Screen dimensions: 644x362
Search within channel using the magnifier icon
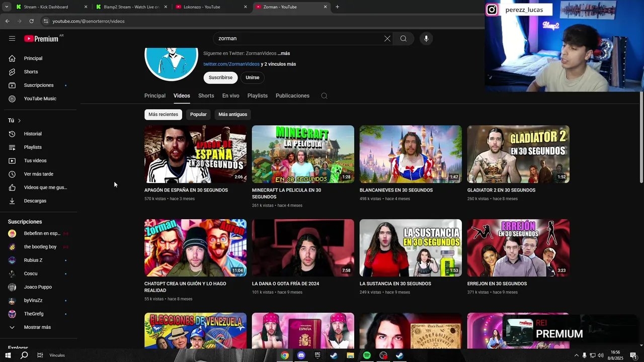pyautogui.click(x=324, y=96)
